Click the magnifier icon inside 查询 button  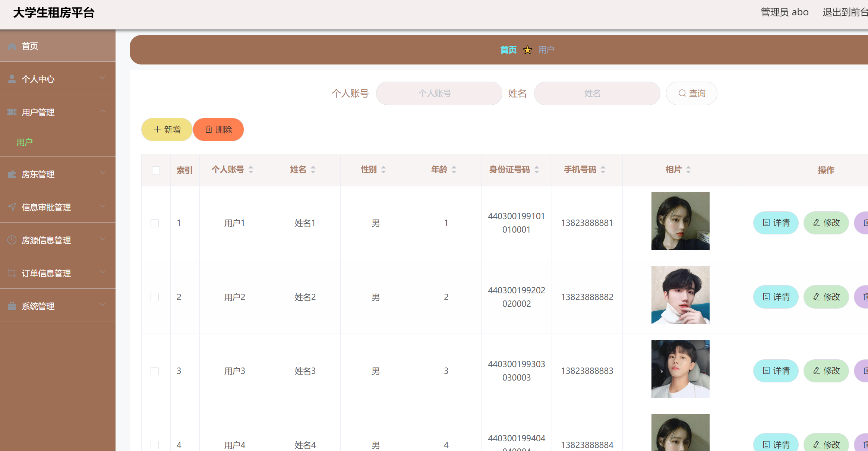[682, 93]
